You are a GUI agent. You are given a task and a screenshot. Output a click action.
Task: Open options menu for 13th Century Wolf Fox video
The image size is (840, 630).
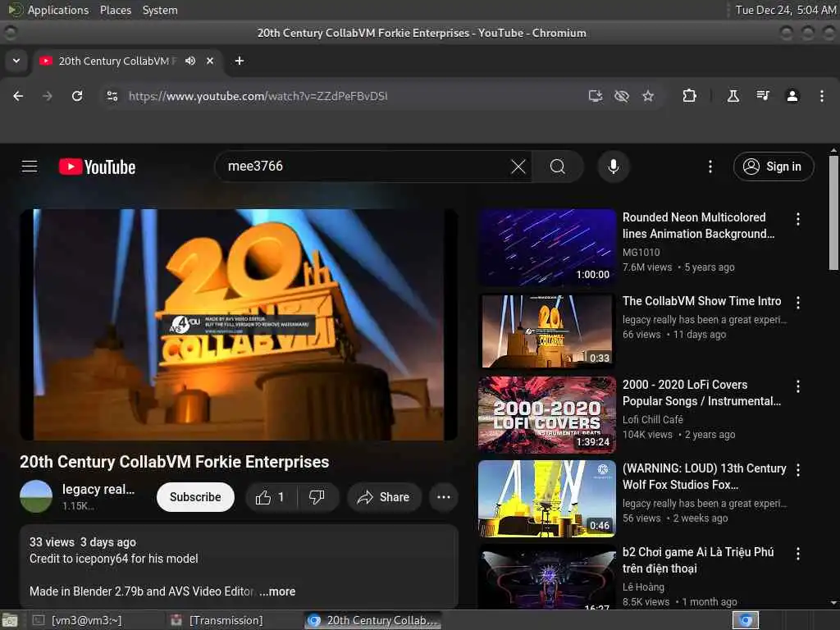click(798, 470)
